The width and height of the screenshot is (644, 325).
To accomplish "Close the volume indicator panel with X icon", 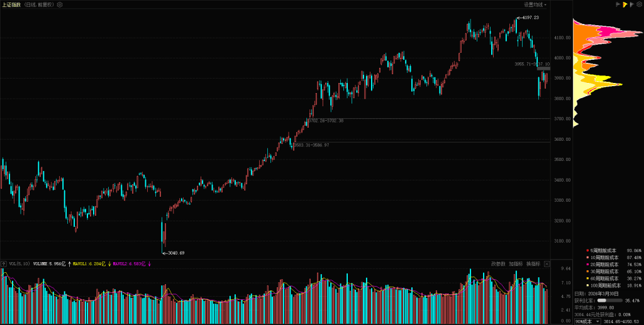I will 547,264.
